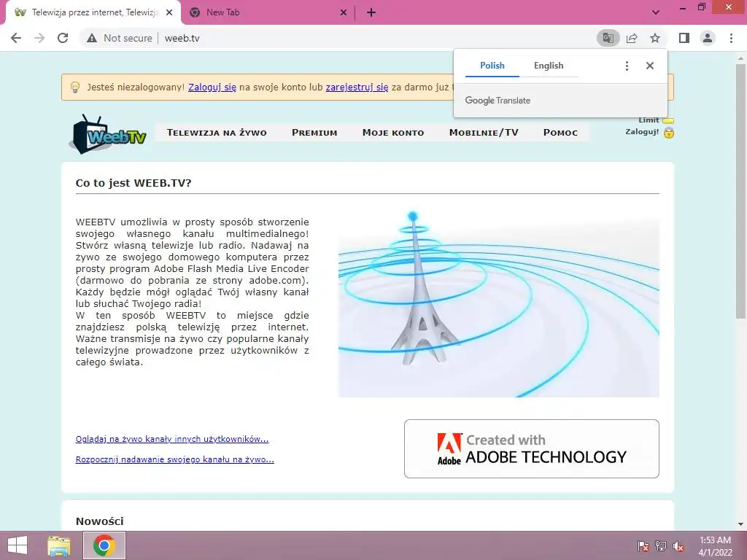Reload the weeb.tv page
The width and height of the screenshot is (747, 560).
(x=63, y=38)
